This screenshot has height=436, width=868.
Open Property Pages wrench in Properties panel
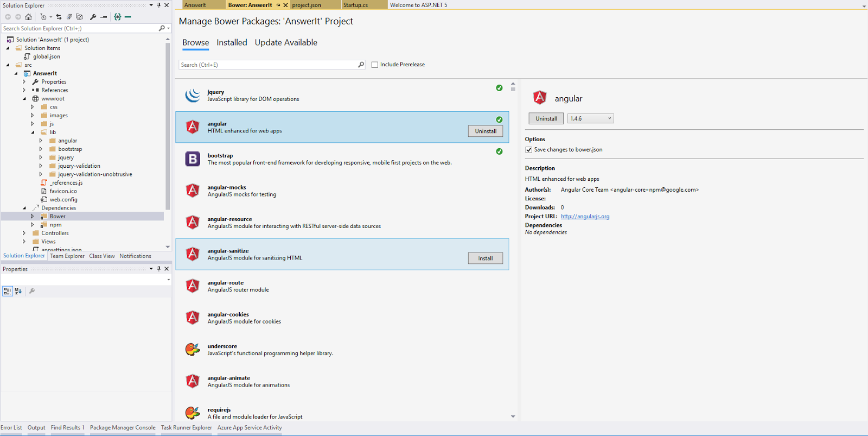32,291
